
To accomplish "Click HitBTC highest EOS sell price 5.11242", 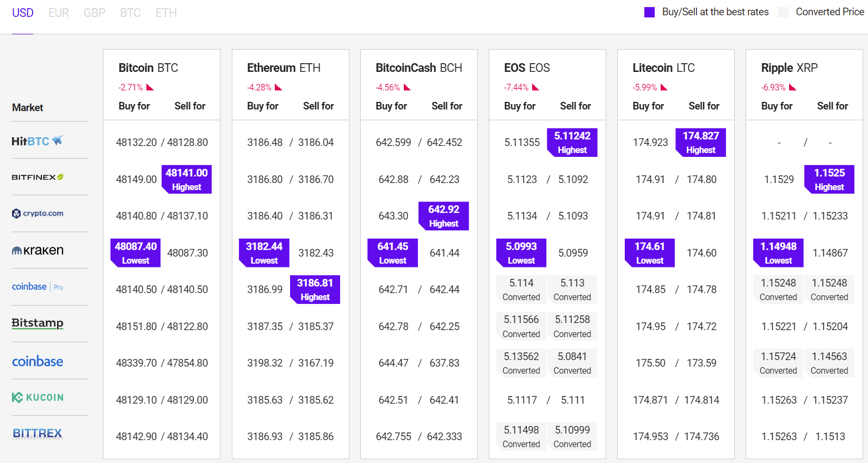I will point(572,142).
